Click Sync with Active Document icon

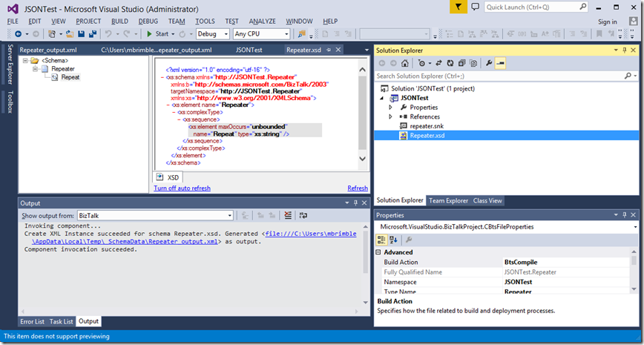click(x=438, y=63)
